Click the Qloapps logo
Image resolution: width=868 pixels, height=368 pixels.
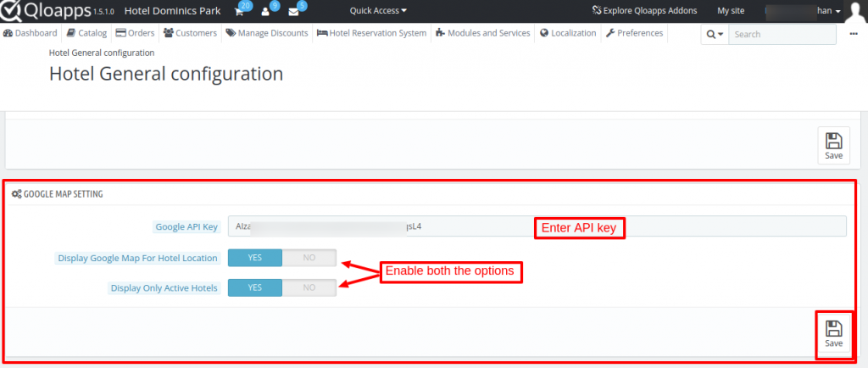click(46, 10)
